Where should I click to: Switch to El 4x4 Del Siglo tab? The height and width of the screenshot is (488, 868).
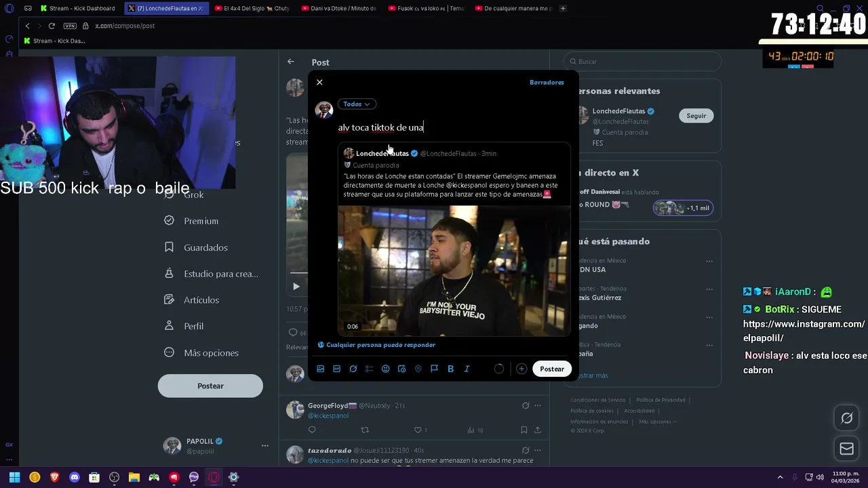tap(252, 8)
